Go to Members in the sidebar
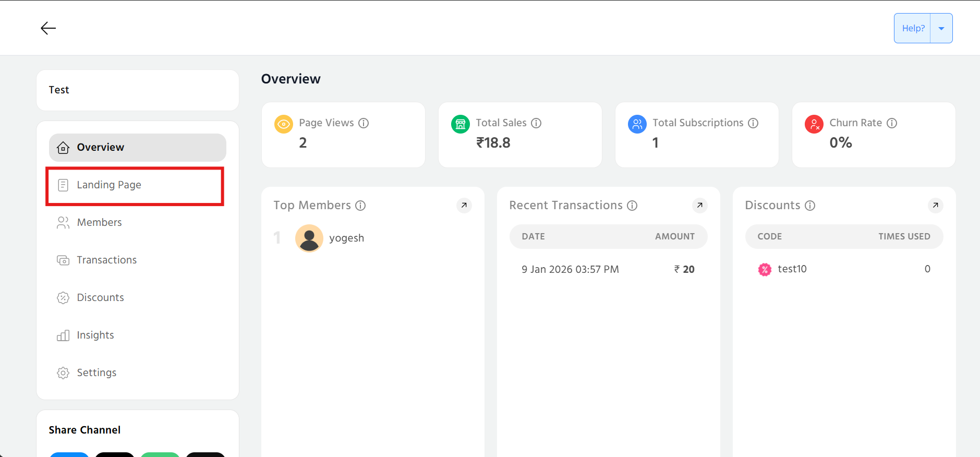 click(99, 223)
